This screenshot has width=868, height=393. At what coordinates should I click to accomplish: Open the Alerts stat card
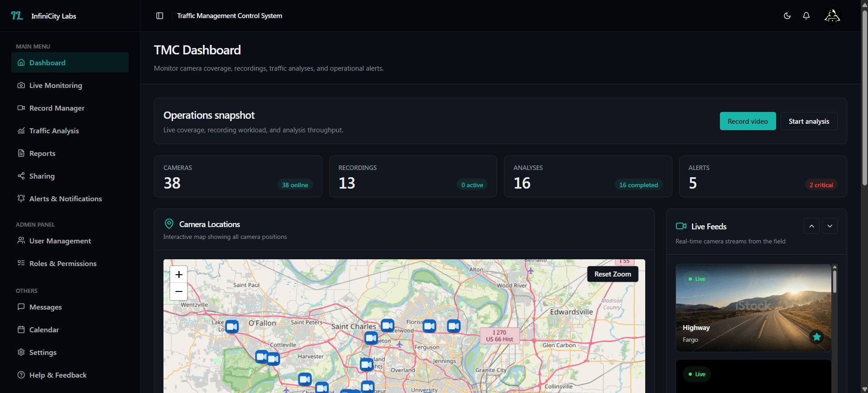(x=763, y=176)
